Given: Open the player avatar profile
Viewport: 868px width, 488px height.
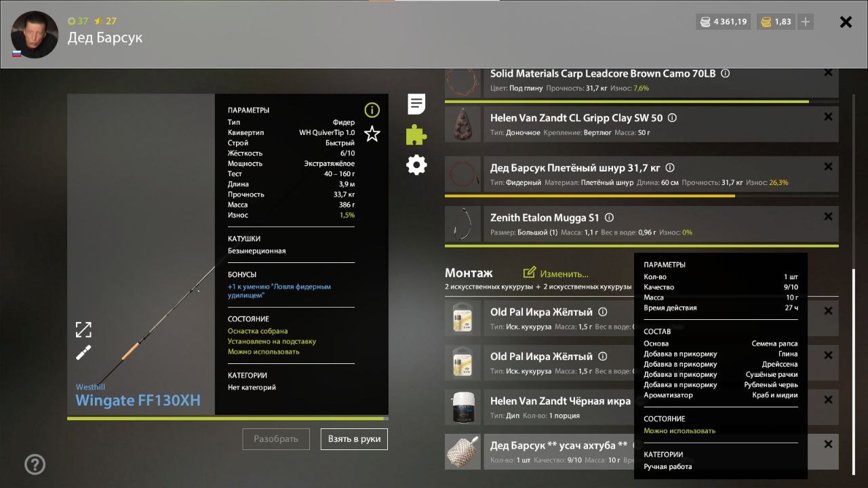Looking at the screenshot, I should pos(35,35).
